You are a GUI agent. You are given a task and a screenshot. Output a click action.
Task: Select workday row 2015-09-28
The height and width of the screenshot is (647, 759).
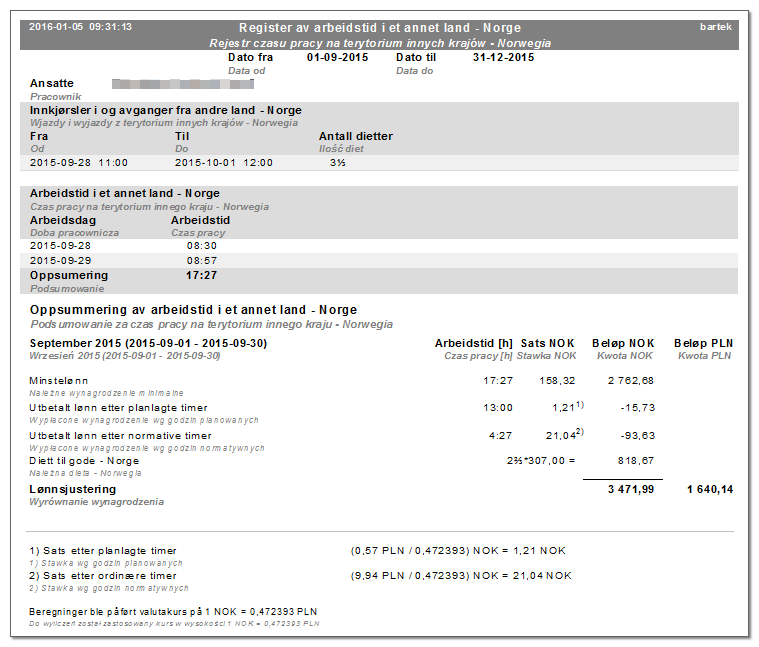(379, 246)
